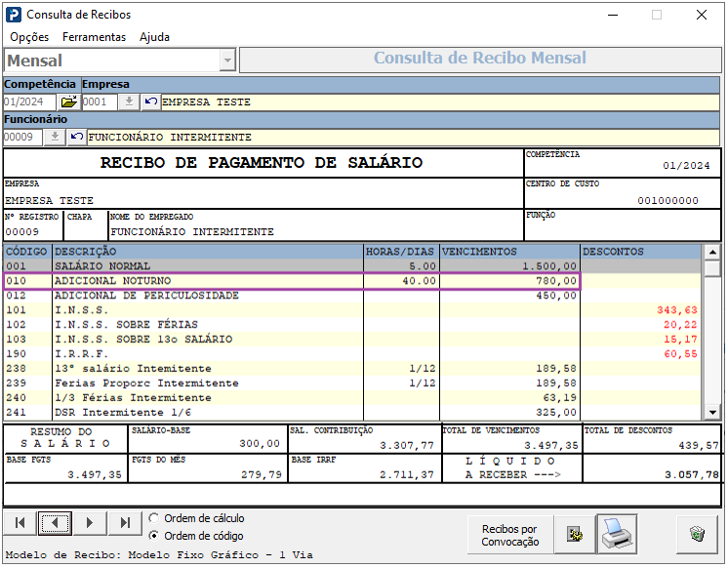728x568 pixels.
Task: Click the scrollbar down arrow in receipt list
Action: coord(711,412)
